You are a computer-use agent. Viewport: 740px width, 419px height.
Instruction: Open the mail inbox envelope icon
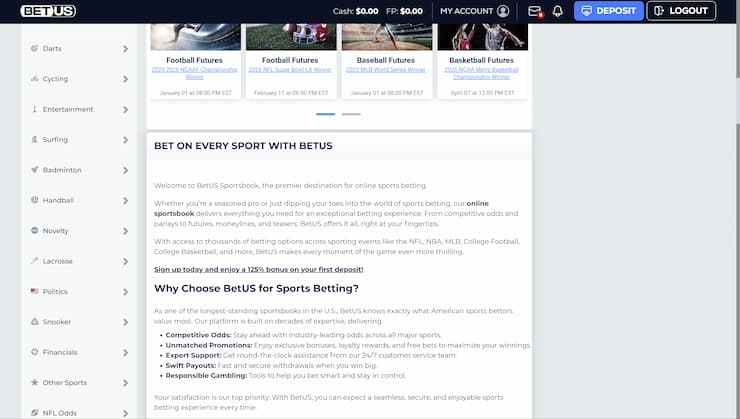coord(535,11)
